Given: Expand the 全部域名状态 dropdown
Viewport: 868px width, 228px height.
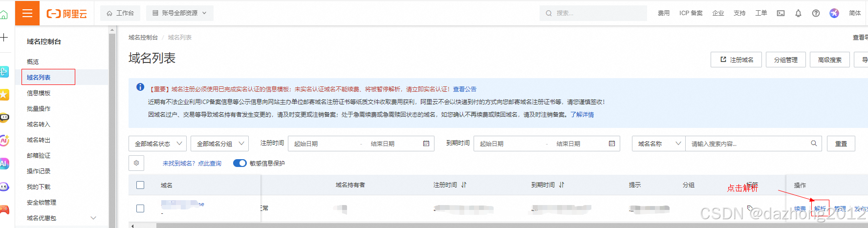Looking at the screenshot, I should tap(157, 144).
